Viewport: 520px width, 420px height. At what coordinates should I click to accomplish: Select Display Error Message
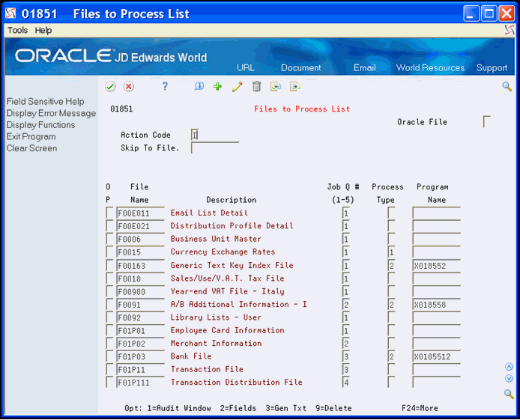[x=51, y=113]
